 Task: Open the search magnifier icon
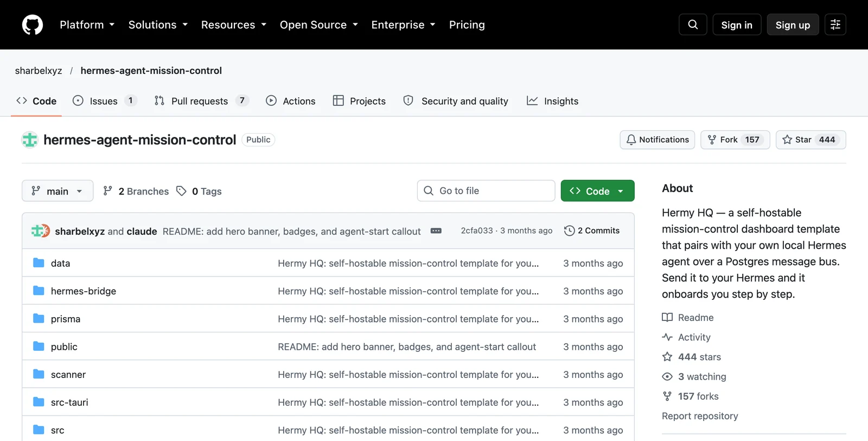693,24
